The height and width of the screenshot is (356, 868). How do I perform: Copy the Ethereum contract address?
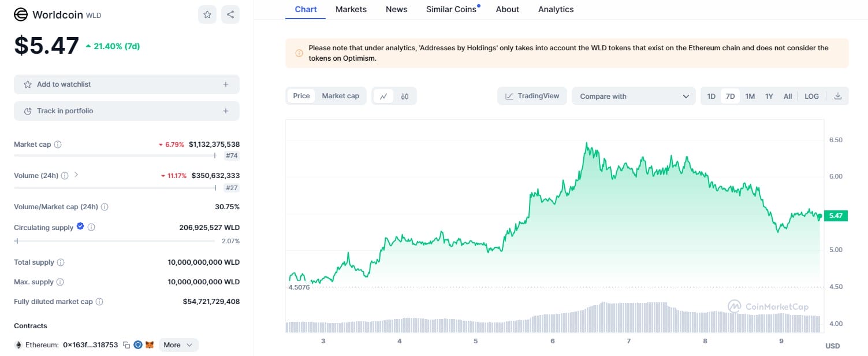tap(126, 345)
